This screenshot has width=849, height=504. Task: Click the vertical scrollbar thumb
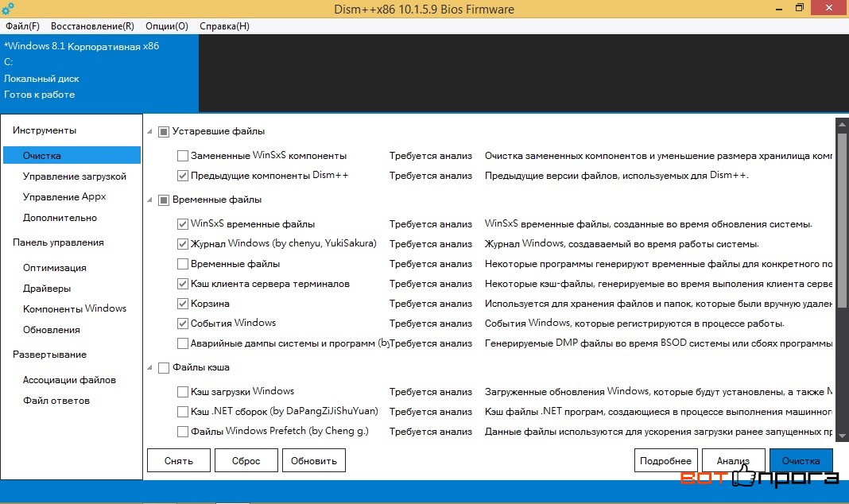[x=842, y=219]
